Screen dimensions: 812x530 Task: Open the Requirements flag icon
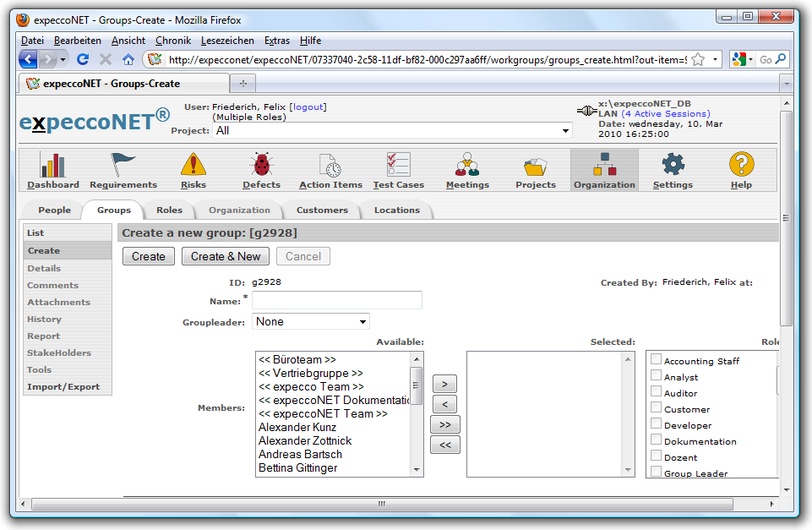pos(123,165)
